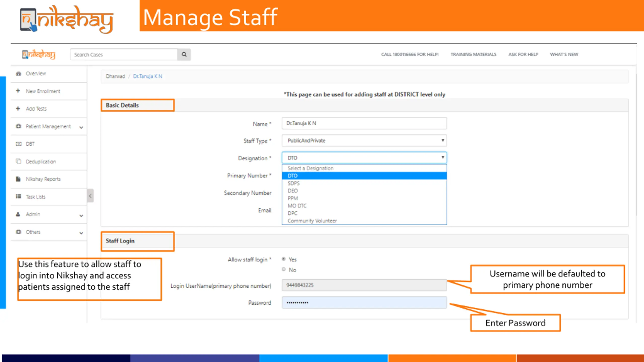This screenshot has width=644, height=362.
Task: Choose Select a Designation placeholder option
Action: point(364,168)
